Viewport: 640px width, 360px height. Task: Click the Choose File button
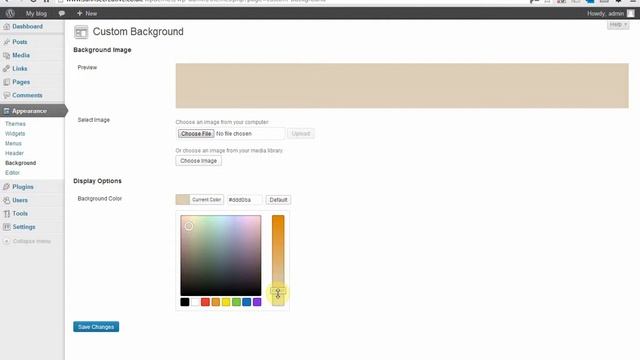coord(196,133)
